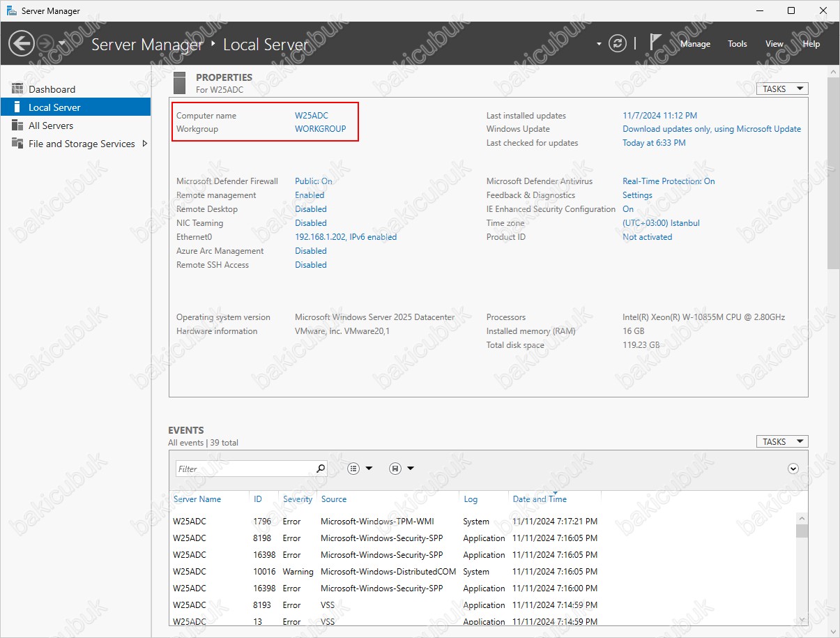This screenshot has height=638, width=840.
Task: Open the Notifications flag icon
Action: pyautogui.click(x=655, y=42)
